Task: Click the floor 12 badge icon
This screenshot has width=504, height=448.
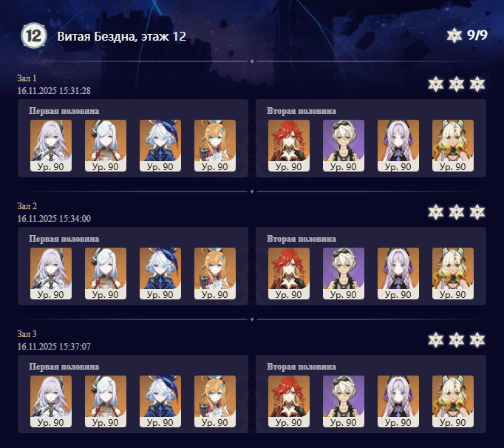Action: point(34,35)
